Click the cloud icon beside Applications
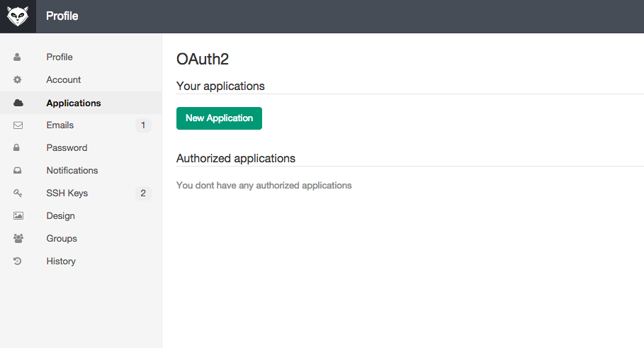644x348 pixels. click(18, 103)
